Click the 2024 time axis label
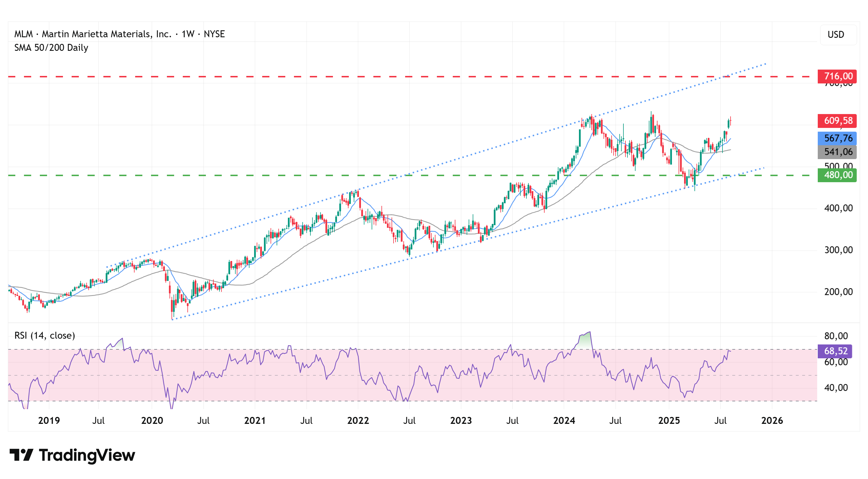Screen dimensions: 868x479 click(564, 420)
